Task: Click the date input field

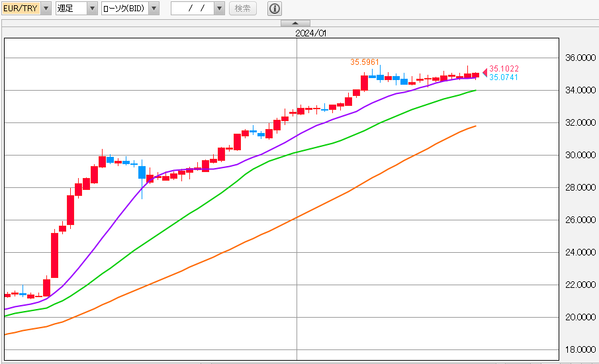Action: coord(193,8)
